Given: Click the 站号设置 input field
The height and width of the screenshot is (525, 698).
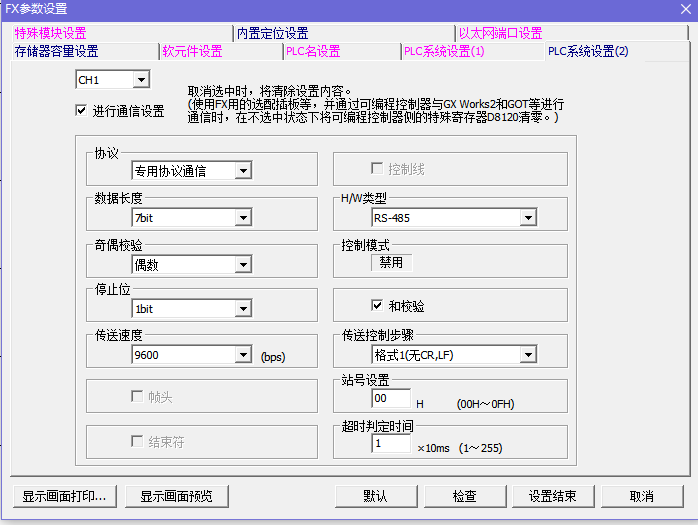Looking at the screenshot, I should point(390,399).
